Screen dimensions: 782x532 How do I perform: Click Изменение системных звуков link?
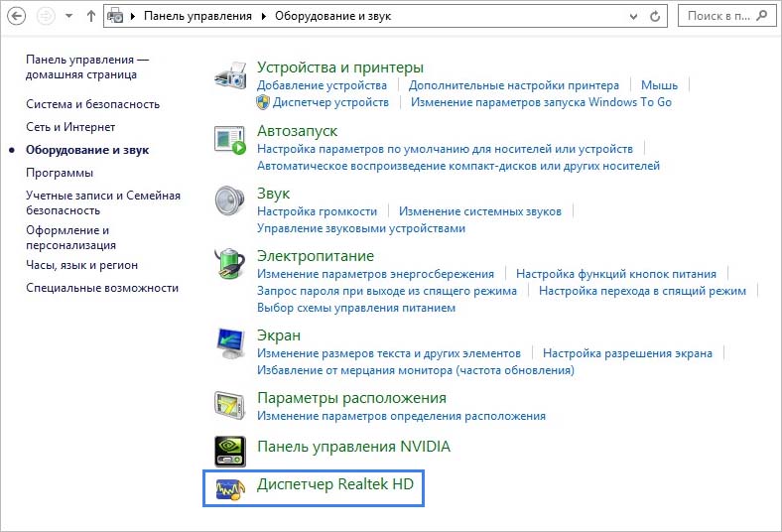(479, 211)
